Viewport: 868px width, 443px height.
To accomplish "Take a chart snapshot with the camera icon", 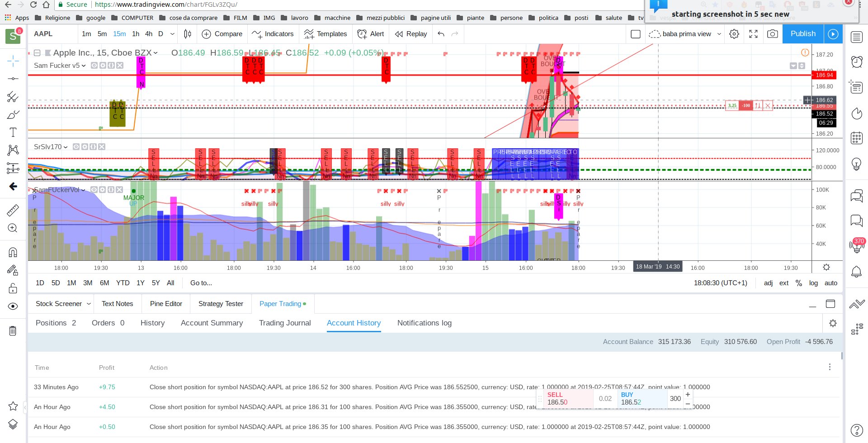I will pos(773,34).
